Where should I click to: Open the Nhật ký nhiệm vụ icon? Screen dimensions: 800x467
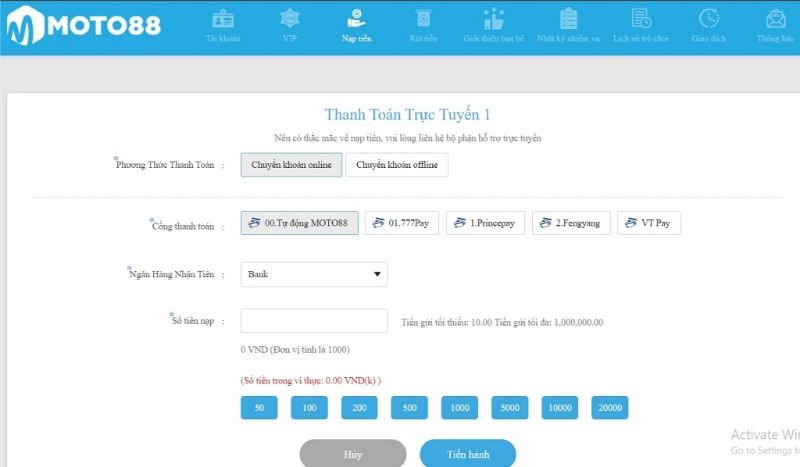pos(568,19)
